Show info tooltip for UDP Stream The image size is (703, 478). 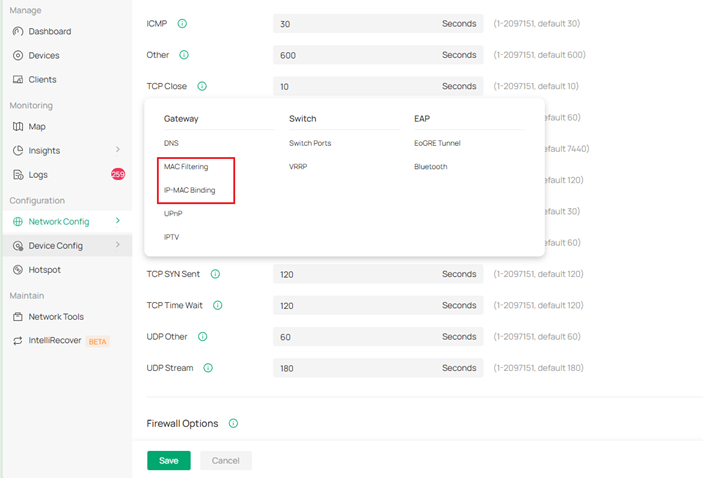pos(208,368)
